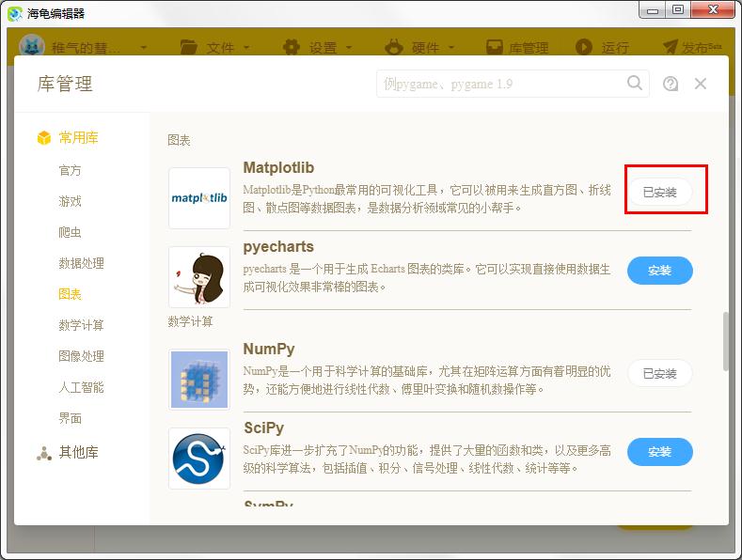742x560 pixels.
Task: Select 界面 category in sidebar
Action: pos(70,418)
